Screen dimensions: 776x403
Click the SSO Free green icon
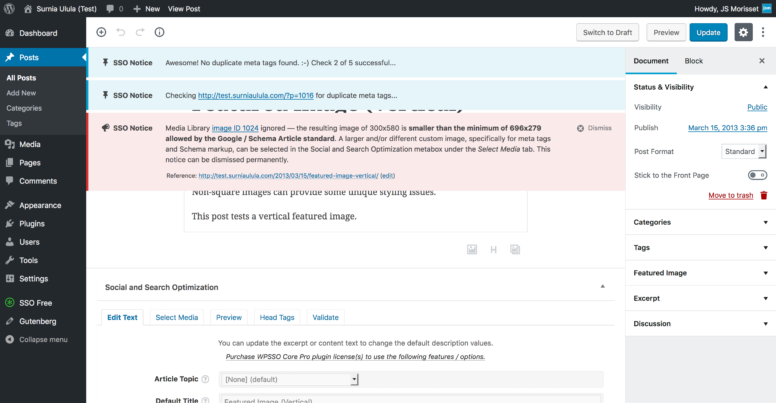click(x=9, y=302)
